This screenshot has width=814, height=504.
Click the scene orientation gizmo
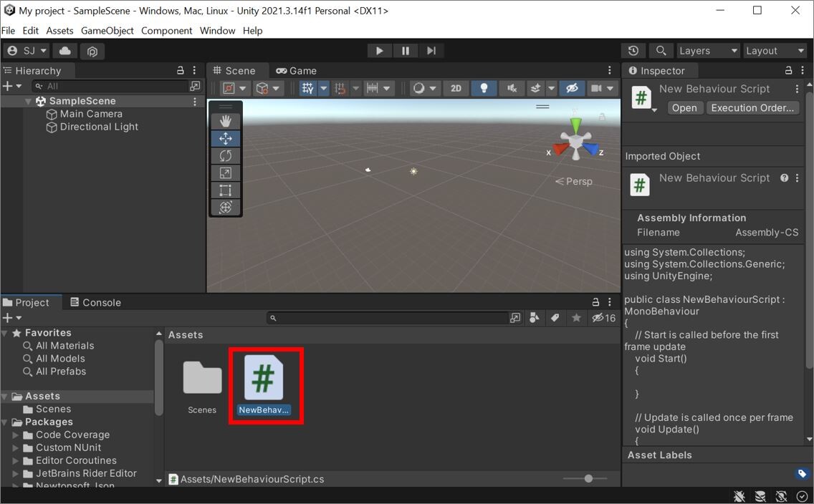575,140
